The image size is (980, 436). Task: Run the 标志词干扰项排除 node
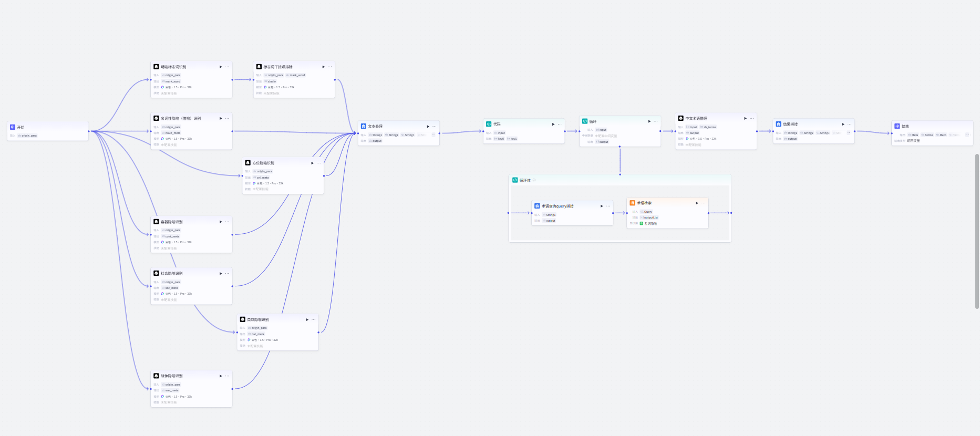(323, 67)
